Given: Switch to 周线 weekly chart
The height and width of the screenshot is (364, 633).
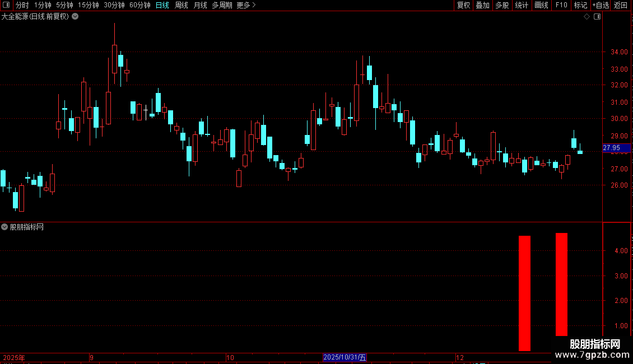Looking at the screenshot, I should point(181,5).
